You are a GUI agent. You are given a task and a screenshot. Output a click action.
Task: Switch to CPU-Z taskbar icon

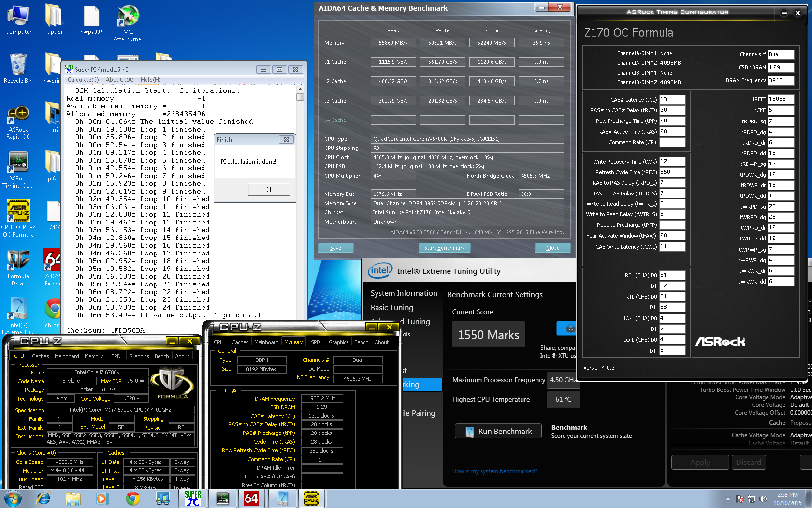pyautogui.click(x=311, y=498)
